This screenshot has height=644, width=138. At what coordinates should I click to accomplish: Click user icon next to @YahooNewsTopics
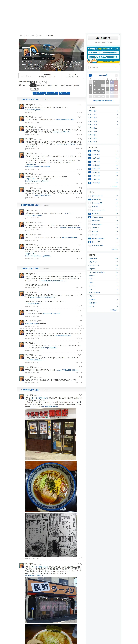90,238
